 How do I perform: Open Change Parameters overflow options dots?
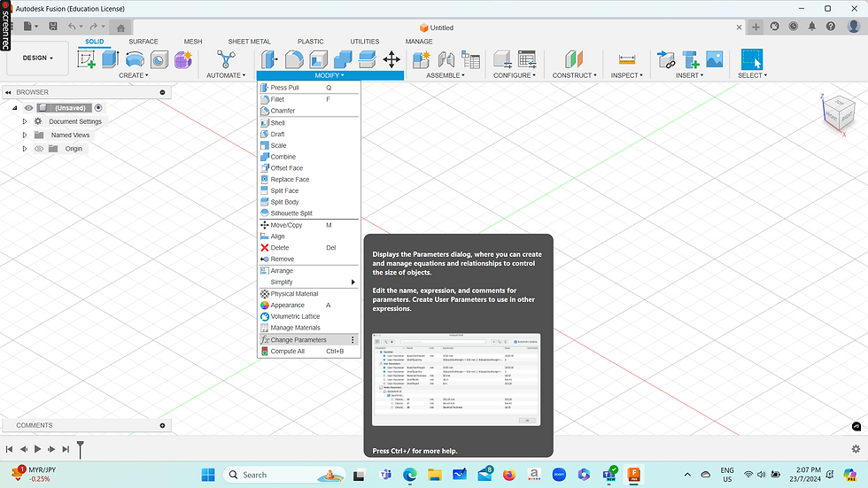[x=353, y=340]
